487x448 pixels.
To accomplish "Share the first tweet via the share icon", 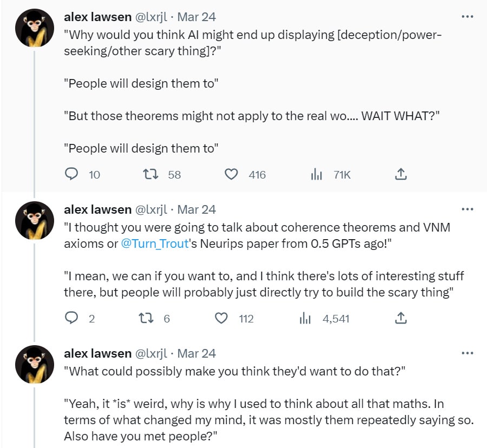I will pyautogui.click(x=400, y=174).
